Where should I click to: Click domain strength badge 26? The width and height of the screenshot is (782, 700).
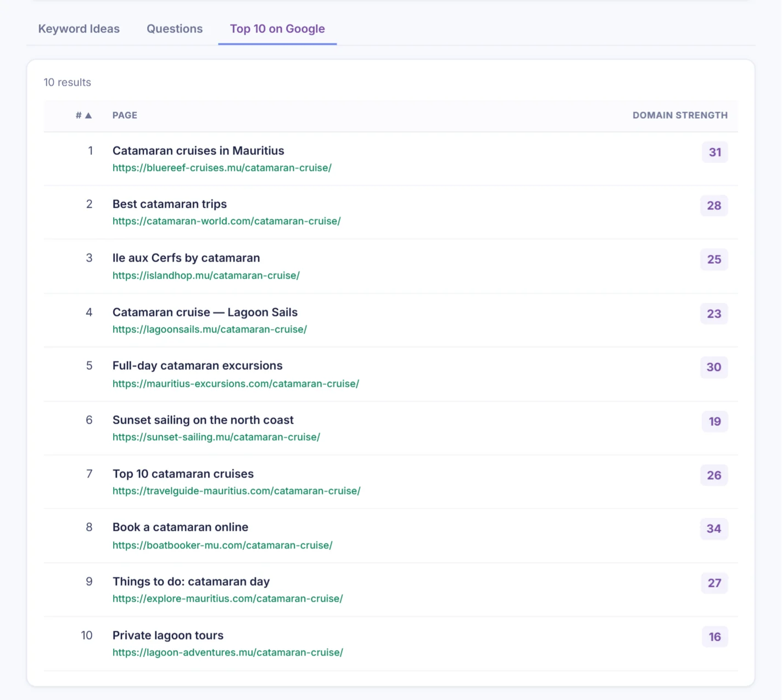pos(714,475)
